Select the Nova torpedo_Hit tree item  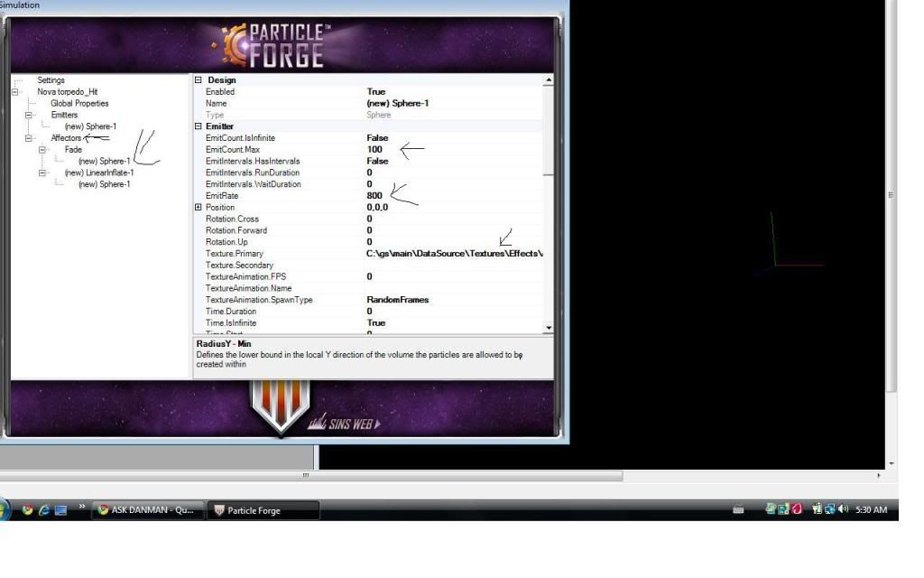pyautogui.click(x=67, y=92)
